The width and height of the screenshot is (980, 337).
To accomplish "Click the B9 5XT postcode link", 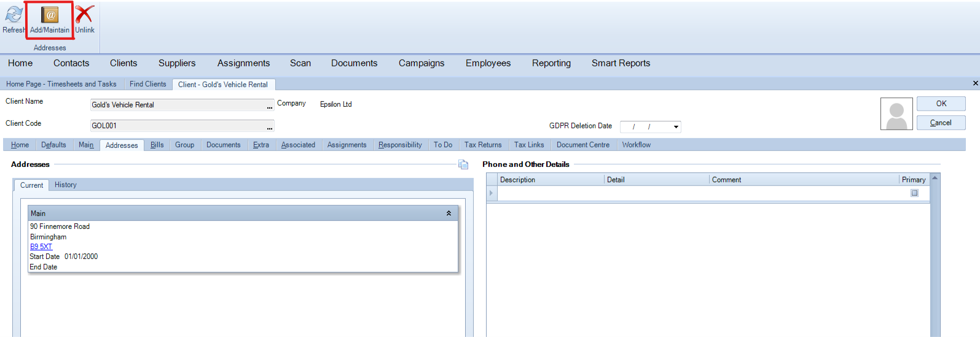I will click(41, 247).
